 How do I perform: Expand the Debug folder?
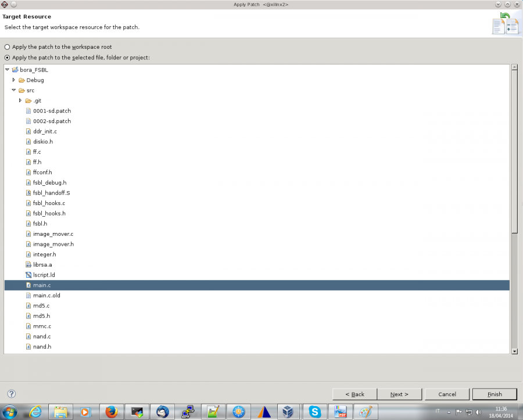[x=14, y=80]
